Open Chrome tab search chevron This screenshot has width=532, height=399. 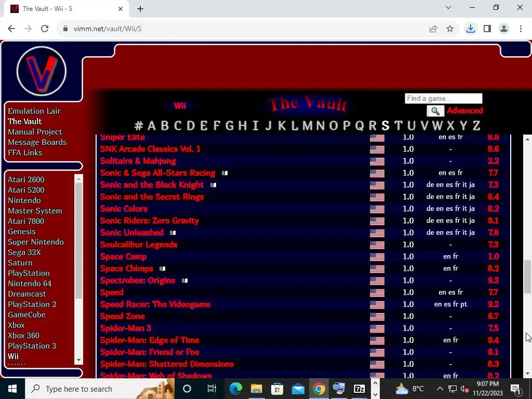coord(448,7)
